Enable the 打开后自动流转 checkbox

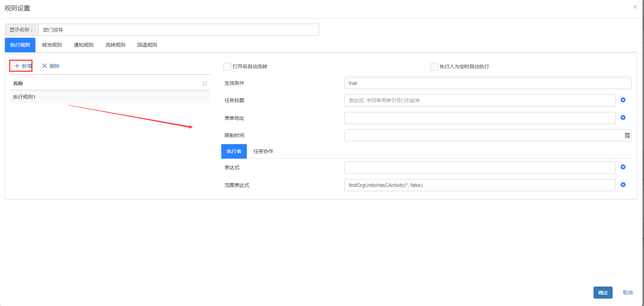point(227,67)
